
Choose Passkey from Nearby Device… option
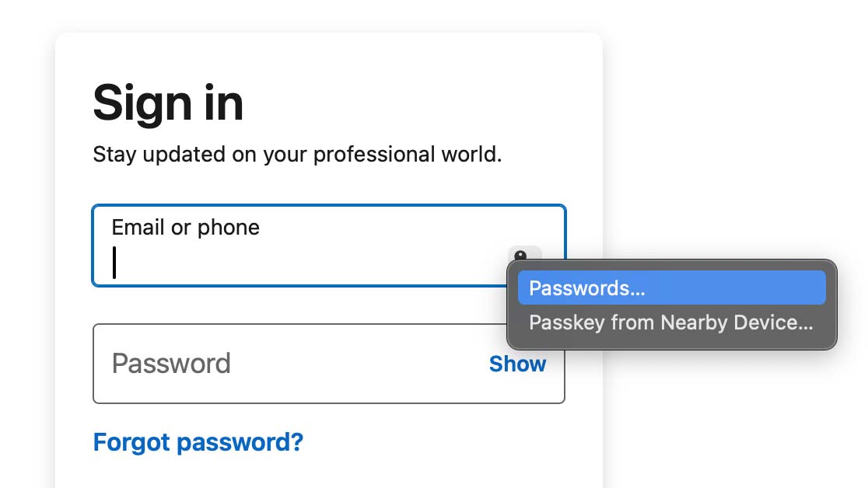(x=671, y=322)
